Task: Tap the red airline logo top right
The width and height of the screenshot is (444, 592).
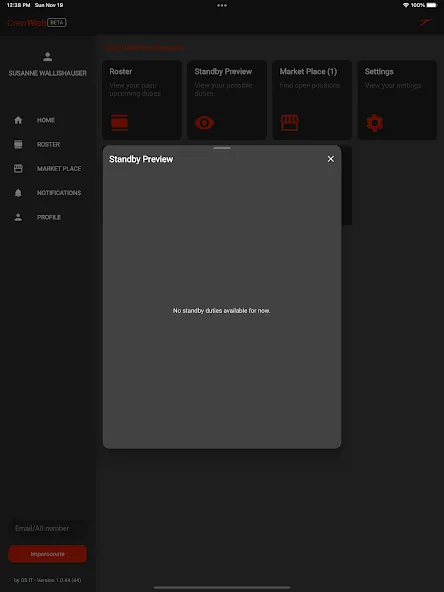Action: pos(426,22)
